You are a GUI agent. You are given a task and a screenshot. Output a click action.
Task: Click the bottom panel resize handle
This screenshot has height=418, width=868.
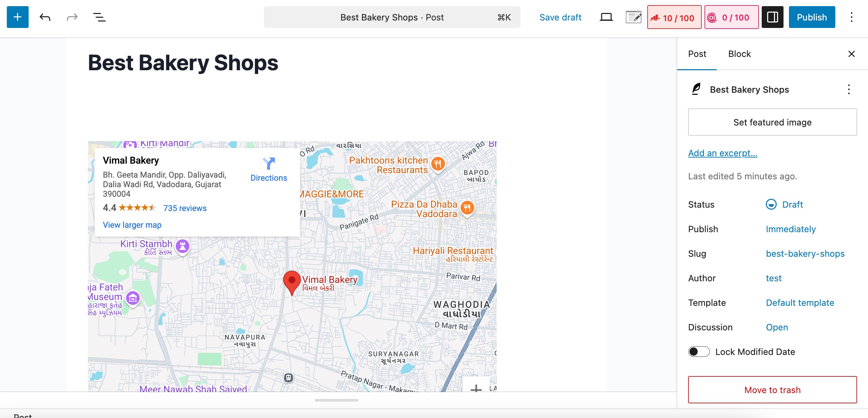point(337,400)
